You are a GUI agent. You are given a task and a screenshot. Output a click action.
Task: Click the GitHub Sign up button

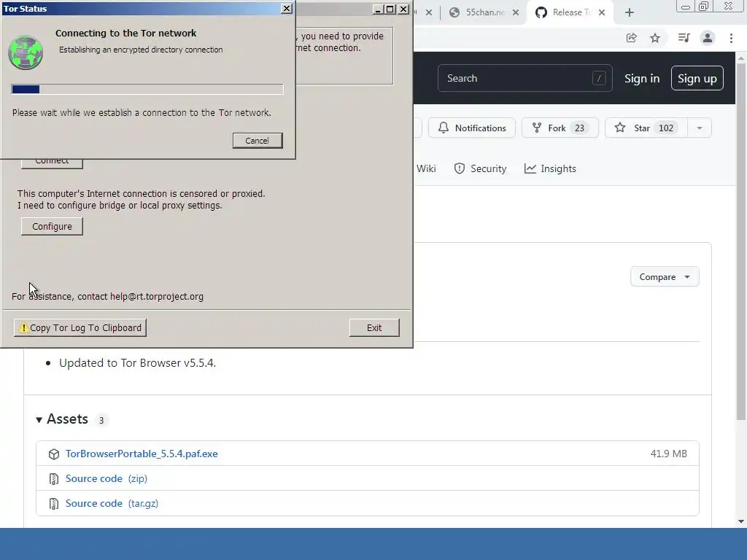tap(697, 79)
